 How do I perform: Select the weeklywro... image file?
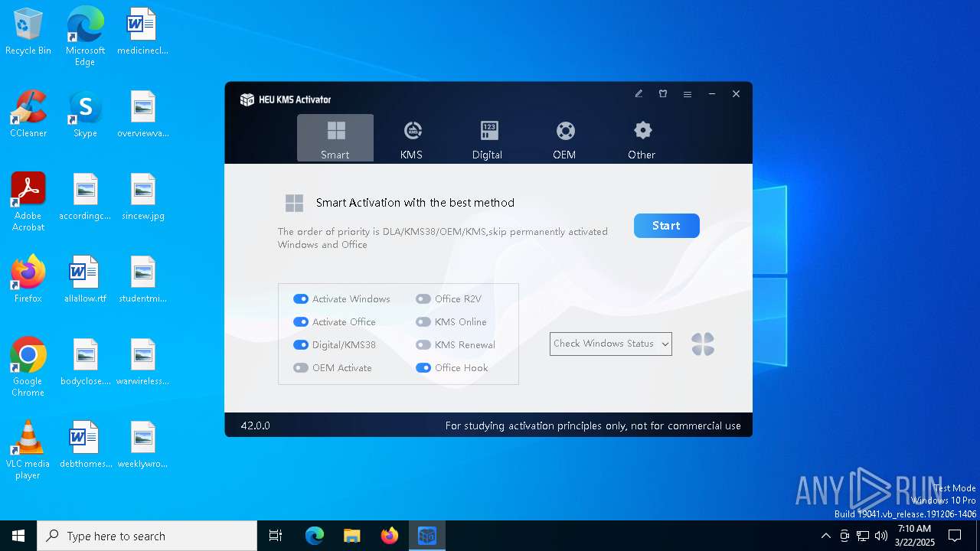(142, 445)
